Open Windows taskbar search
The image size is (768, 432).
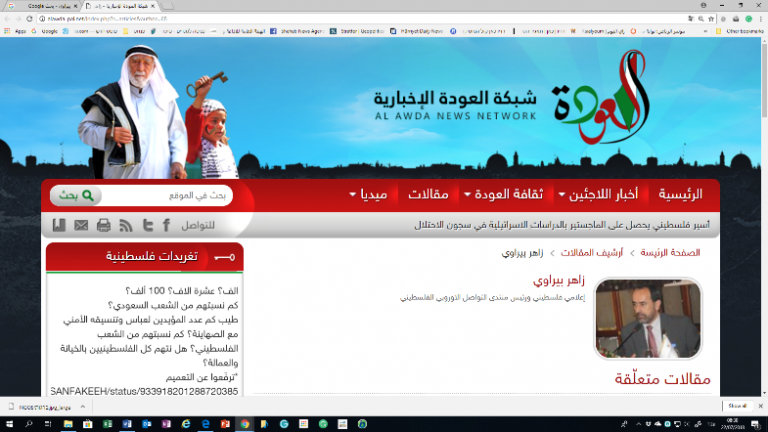(x=29, y=424)
